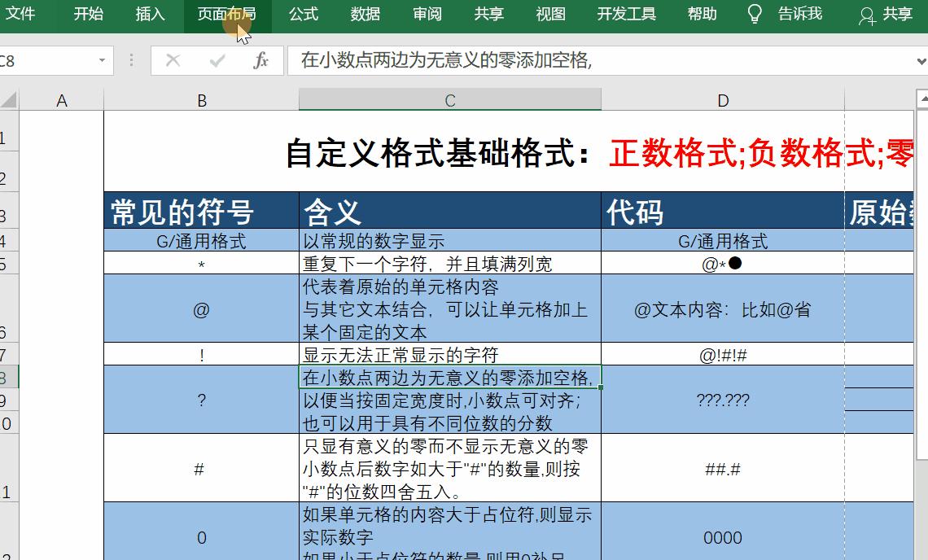Switch to the 数据 ribbon tab

click(x=365, y=14)
